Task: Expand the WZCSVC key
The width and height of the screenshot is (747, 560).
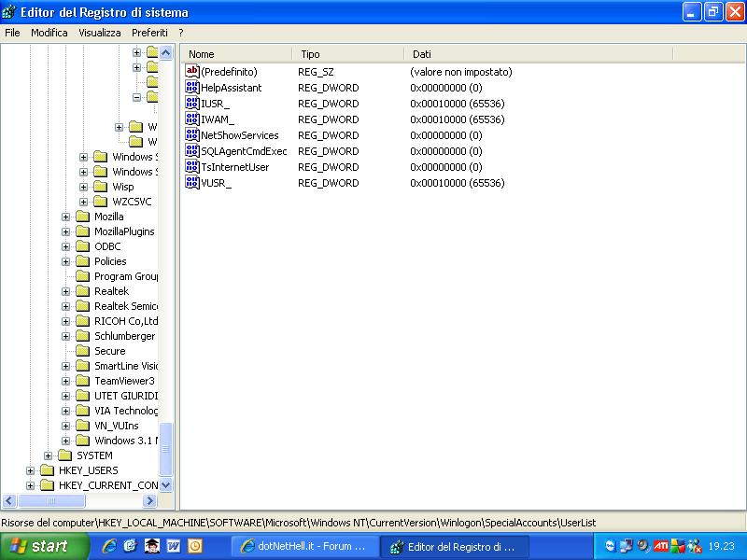Action: click(x=84, y=202)
